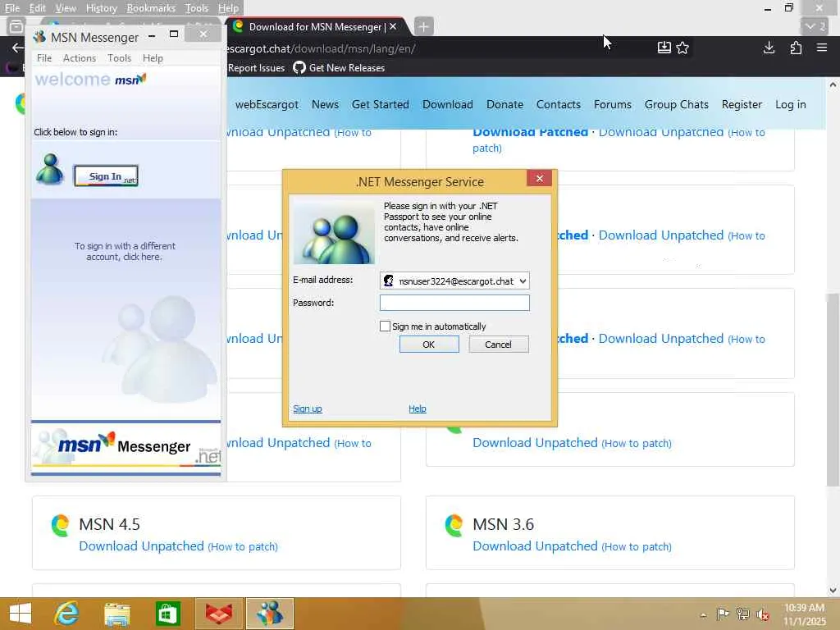Open Help menu in MSN Messenger window
The image size is (840, 630).
(x=153, y=58)
